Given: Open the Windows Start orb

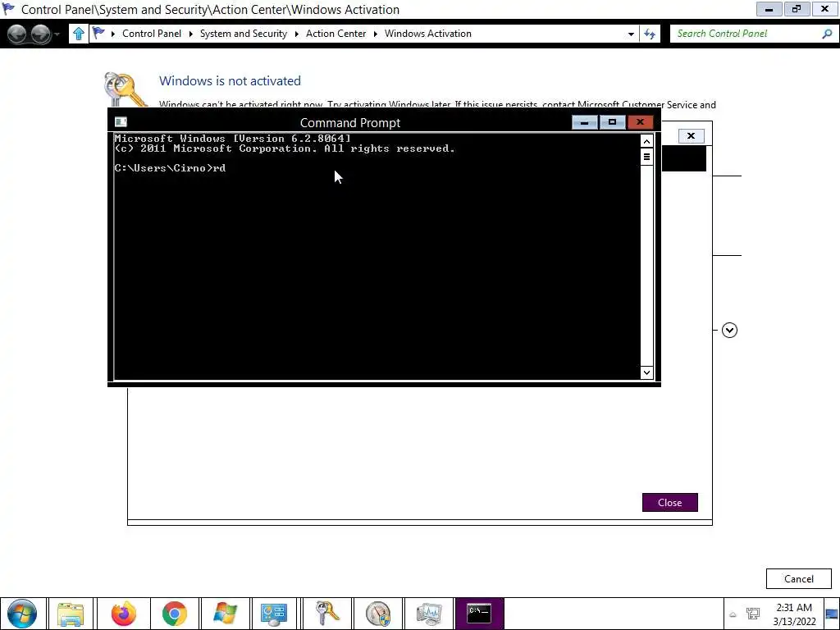Looking at the screenshot, I should [x=22, y=614].
